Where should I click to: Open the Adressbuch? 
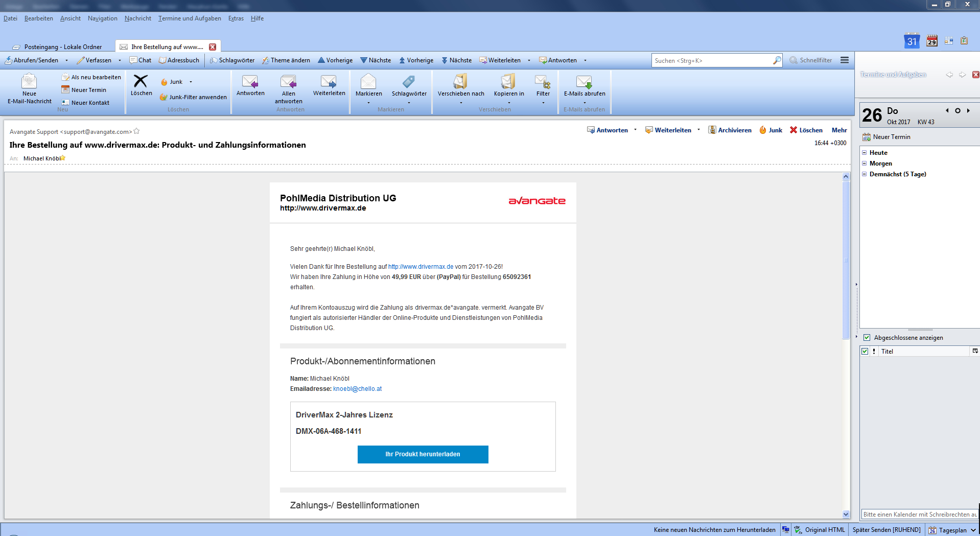(x=179, y=60)
